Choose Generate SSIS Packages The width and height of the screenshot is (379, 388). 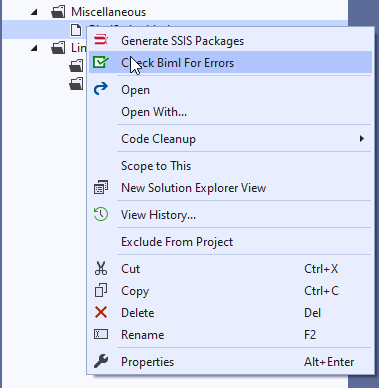[x=230, y=40]
